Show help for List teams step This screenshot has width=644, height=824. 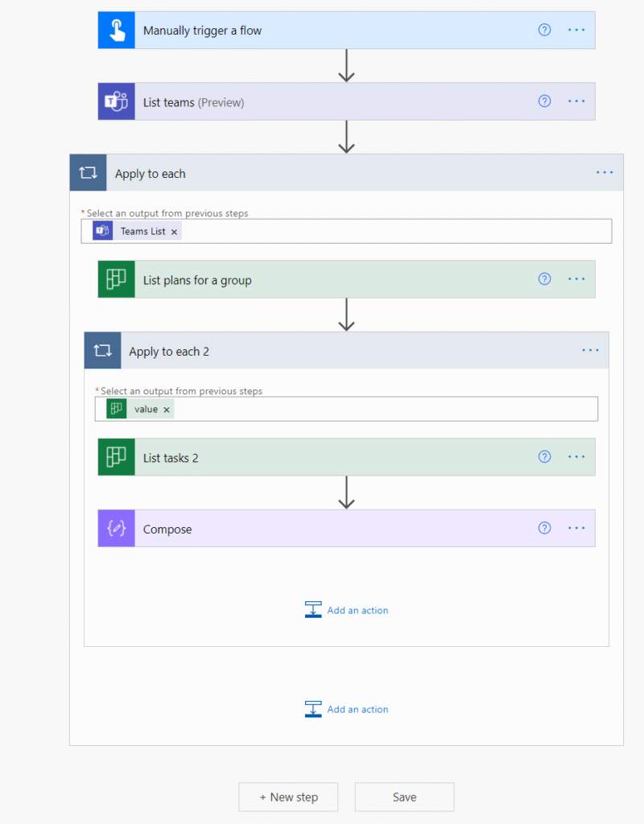pos(545,101)
